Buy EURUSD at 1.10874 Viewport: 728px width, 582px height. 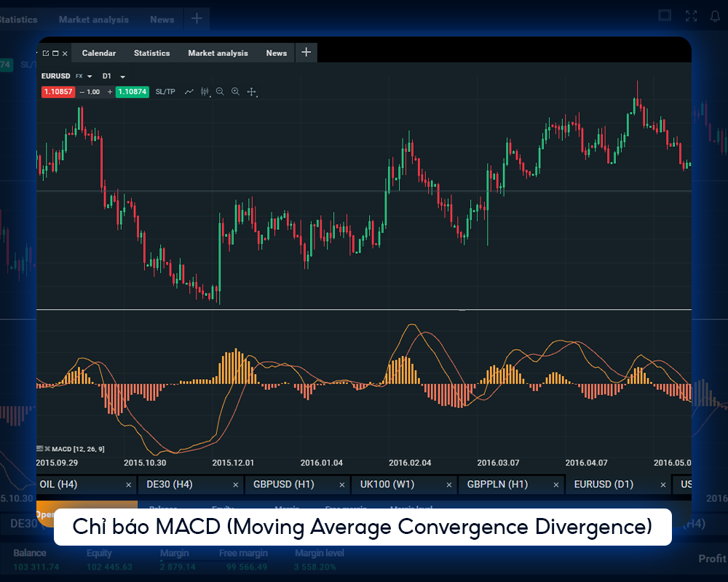coord(132,92)
